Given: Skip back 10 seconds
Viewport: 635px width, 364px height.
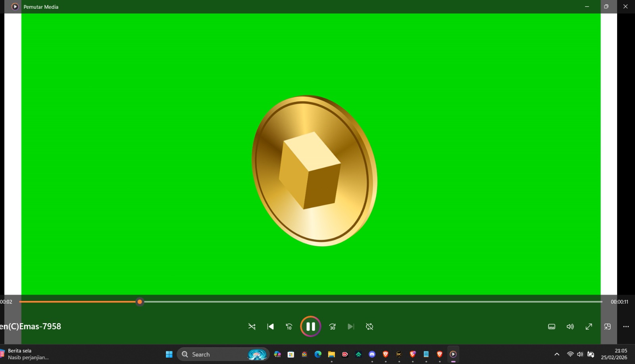Looking at the screenshot, I should (x=289, y=326).
